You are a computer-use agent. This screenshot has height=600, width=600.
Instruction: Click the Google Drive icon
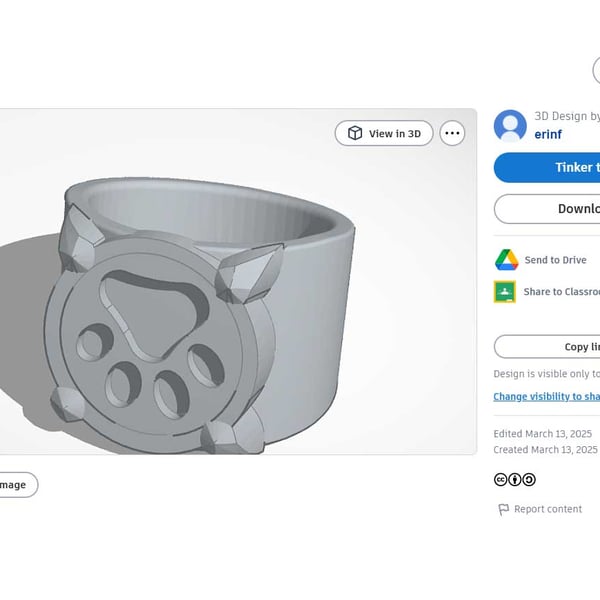507,260
